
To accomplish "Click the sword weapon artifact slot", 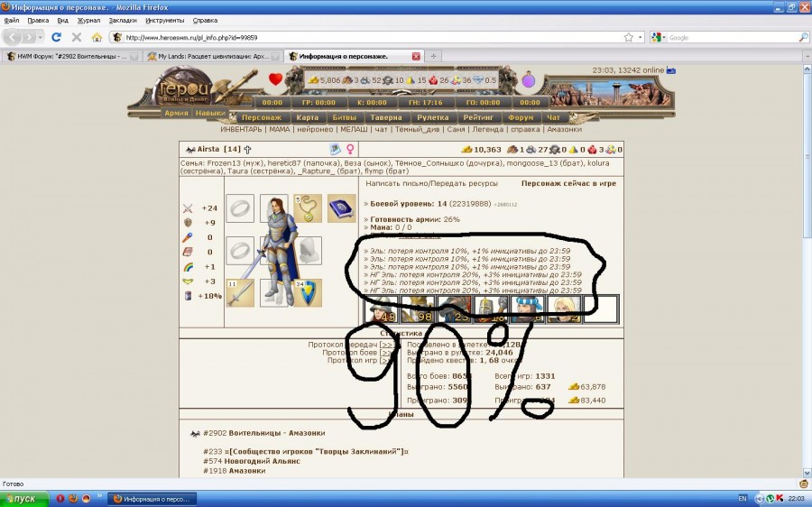I will (240, 293).
